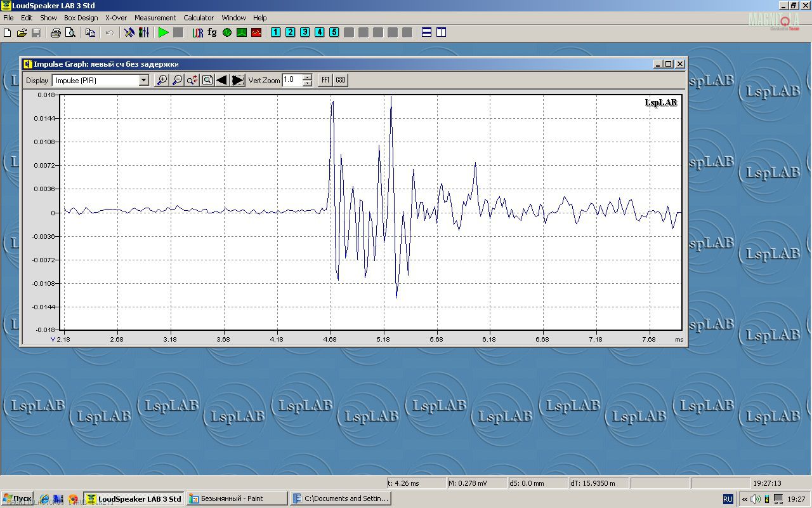Open the mixer sliders icon
812x508 pixels.
tap(144, 32)
